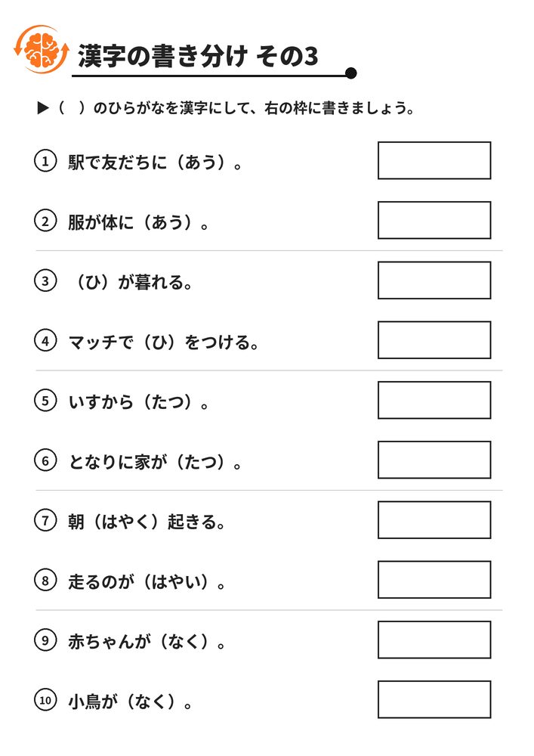Image resolution: width=534 pixels, height=756 pixels.
Task: Click the circled number 1 marker
Action: [45, 161]
